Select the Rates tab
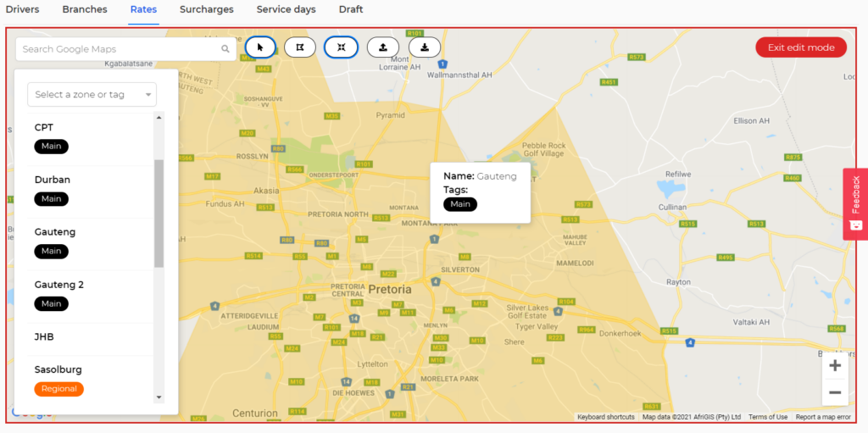This screenshot has height=433, width=868. 143,9
